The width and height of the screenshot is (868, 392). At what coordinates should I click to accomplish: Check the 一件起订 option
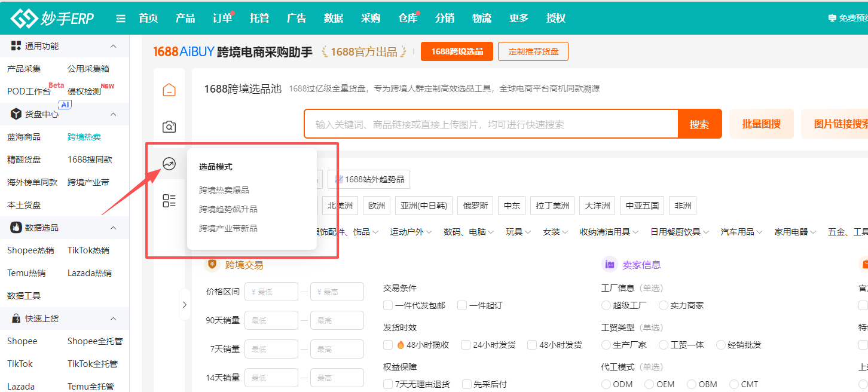point(462,305)
